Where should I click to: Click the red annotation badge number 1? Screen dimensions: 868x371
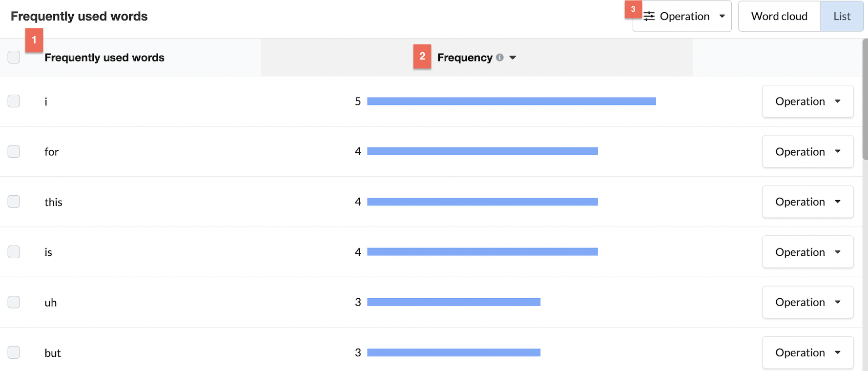click(x=34, y=40)
